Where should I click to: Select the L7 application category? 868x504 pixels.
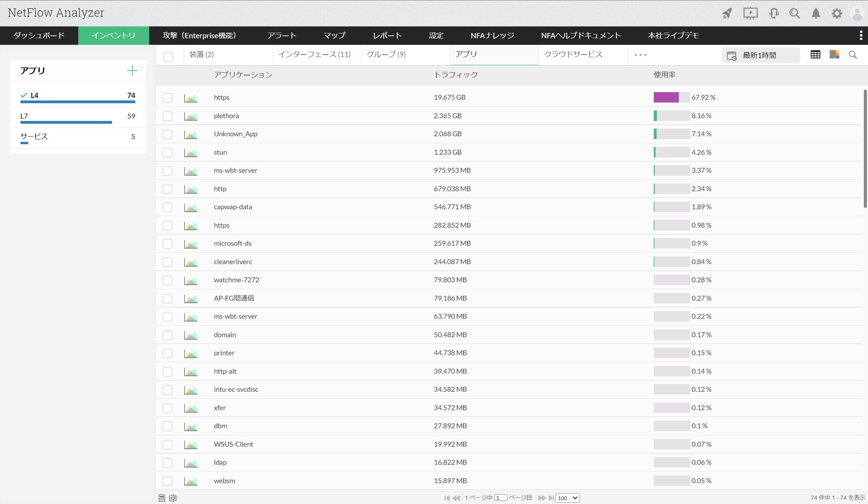point(24,116)
